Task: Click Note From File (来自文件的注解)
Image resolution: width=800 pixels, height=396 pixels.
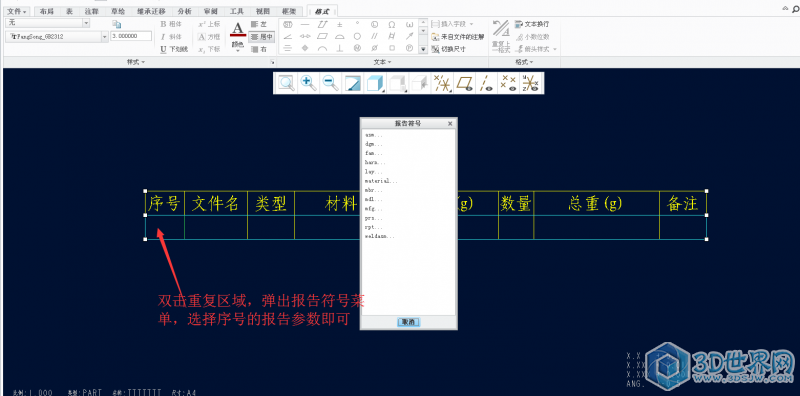Action: tap(458, 37)
